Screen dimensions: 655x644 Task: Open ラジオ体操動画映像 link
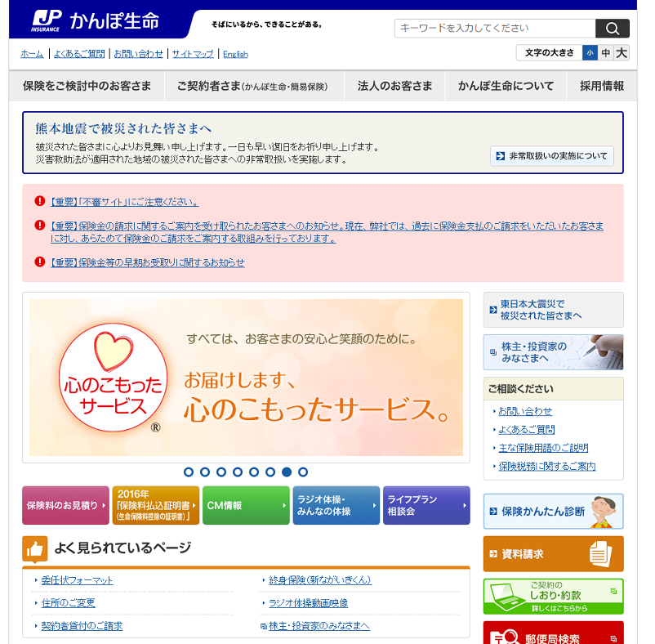pyautogui.click(x=308, y=603)
